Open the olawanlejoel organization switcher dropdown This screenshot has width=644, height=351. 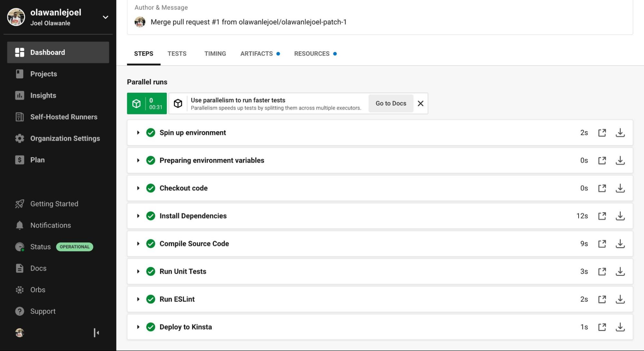(x=105, y=17)
